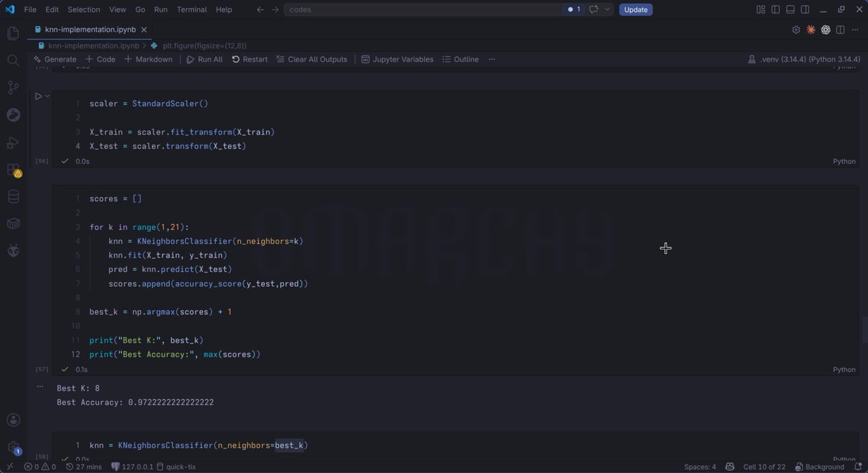Open the chat icon in title bar

tap(594, 9)
